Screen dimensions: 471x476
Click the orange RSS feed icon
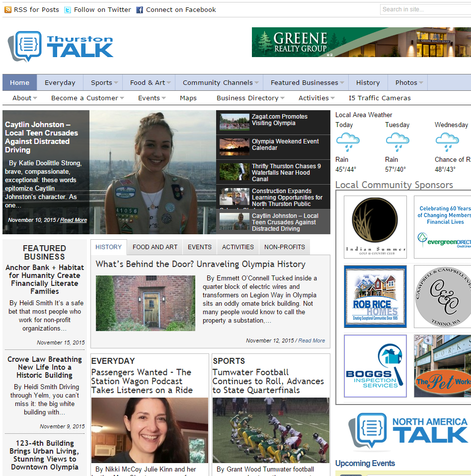pyautogui.click(x=8, y=10)
